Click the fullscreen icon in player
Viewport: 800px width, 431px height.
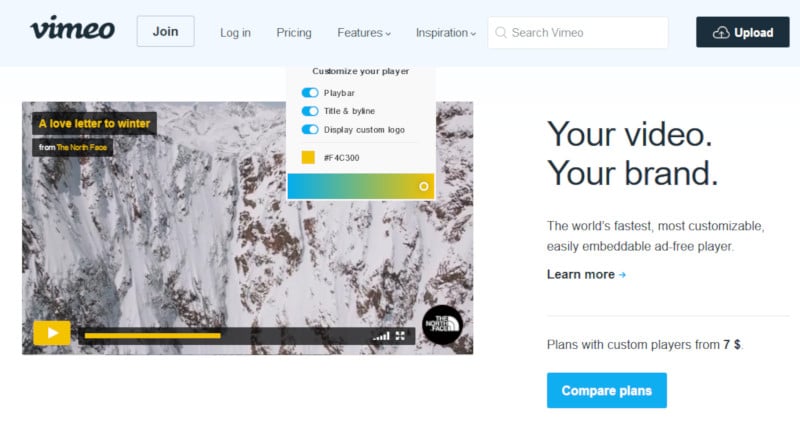[401, 336]
